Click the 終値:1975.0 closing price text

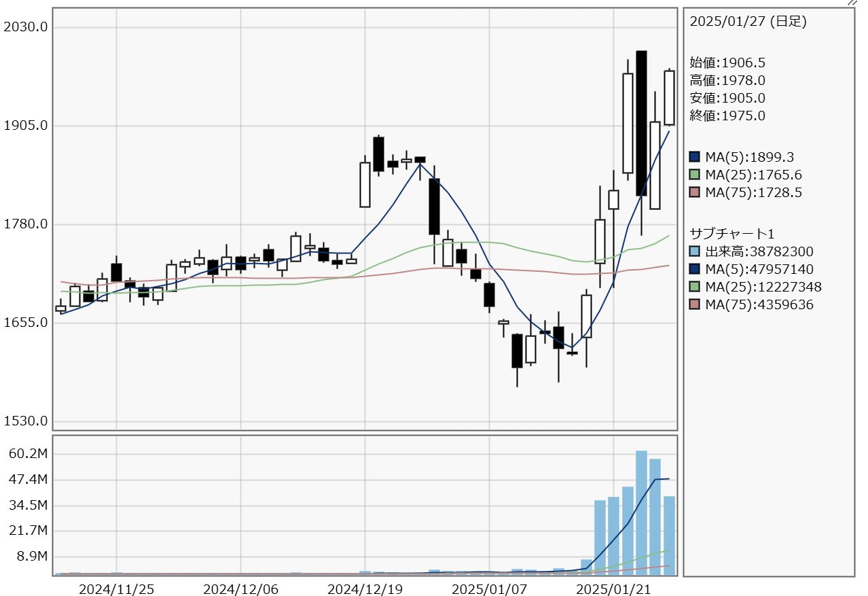[x=727, y=116]
